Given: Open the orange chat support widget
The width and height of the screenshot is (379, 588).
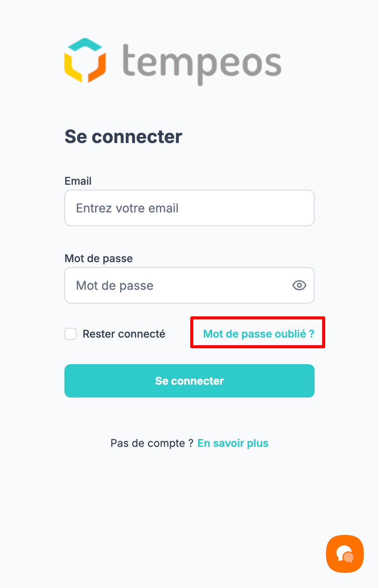Looking at the screenshot, I should pyautogui.click(x=345, y=554).
